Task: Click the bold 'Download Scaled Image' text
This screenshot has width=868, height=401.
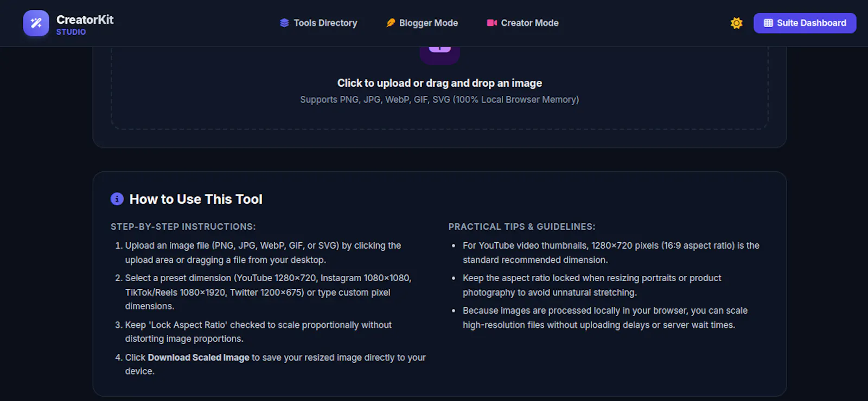Action: pyautogui.click(x=199, y=358)
